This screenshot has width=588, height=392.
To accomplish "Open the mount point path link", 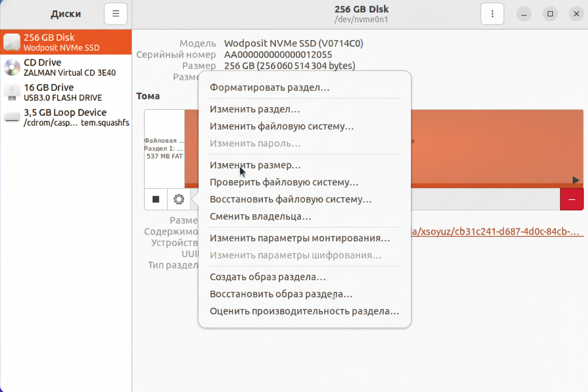I will [495, 231].
